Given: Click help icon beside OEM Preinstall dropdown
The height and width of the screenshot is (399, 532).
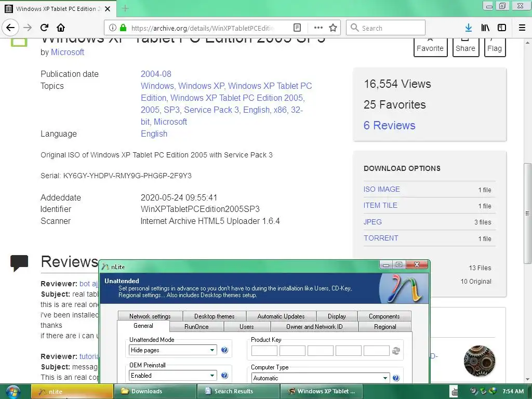Looking at the screenshot, I should click(224, 375).
